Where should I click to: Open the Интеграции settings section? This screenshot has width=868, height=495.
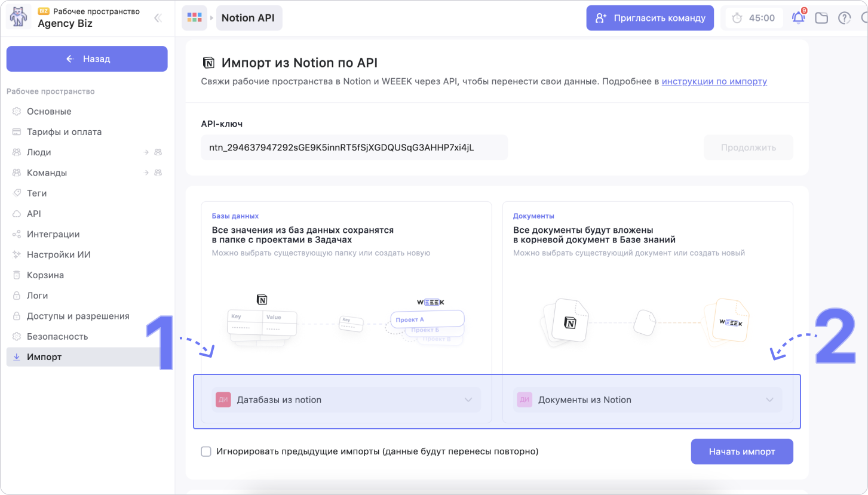point(53,234)
